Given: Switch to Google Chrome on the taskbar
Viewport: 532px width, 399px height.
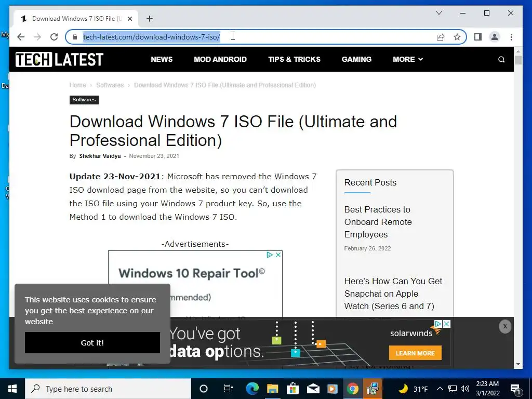Looking at the screenshot, I should click(x=353, y=389).
